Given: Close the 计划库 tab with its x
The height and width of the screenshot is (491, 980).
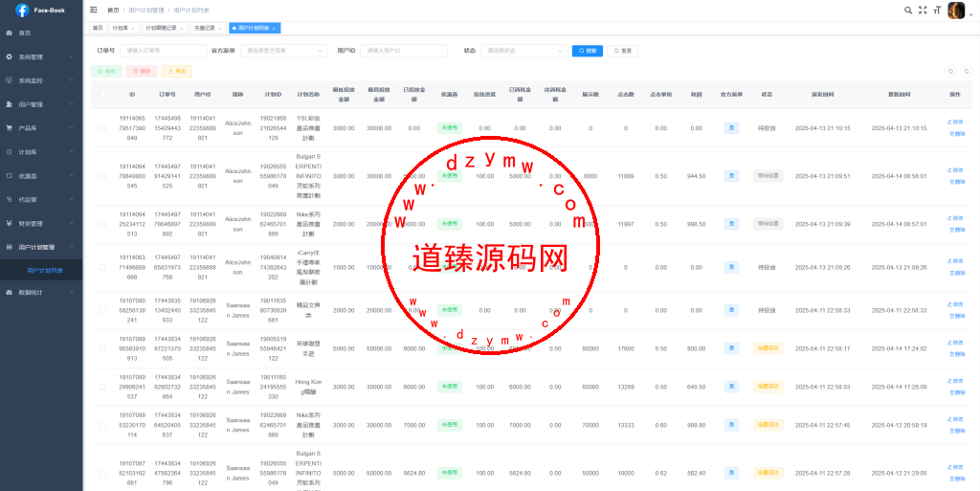Looking at the screenshot, I should click(133, 29).
